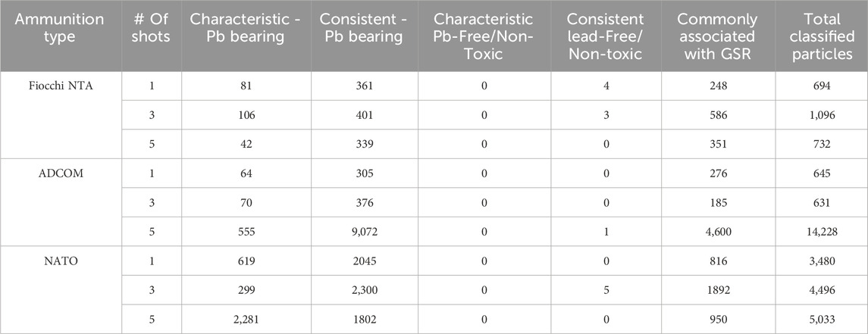868x334 pixels.
Task: Click the cell containing 1,096
Action: coord(821,115)
